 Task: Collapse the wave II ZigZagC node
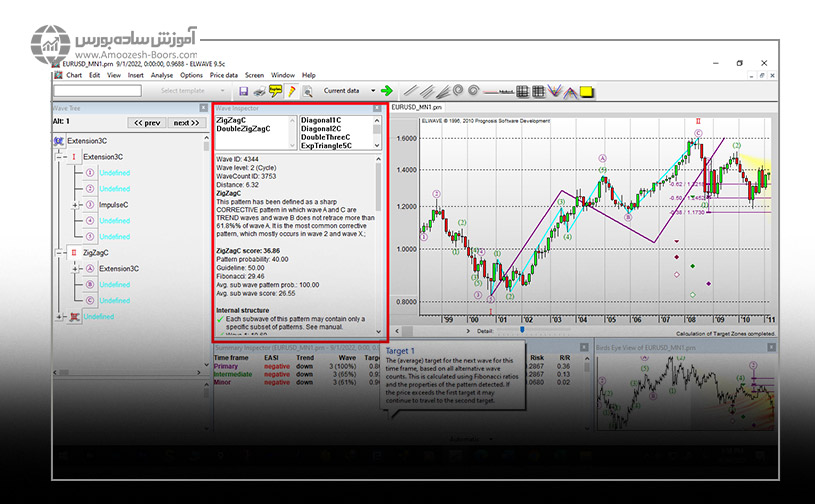pyautogui.click(x=59, y=253)
